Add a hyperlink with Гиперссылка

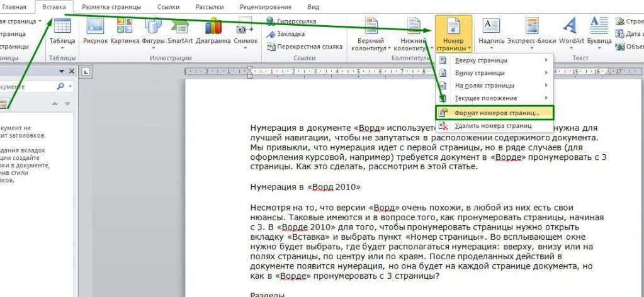pyautogui.click(x=291, y=21)
